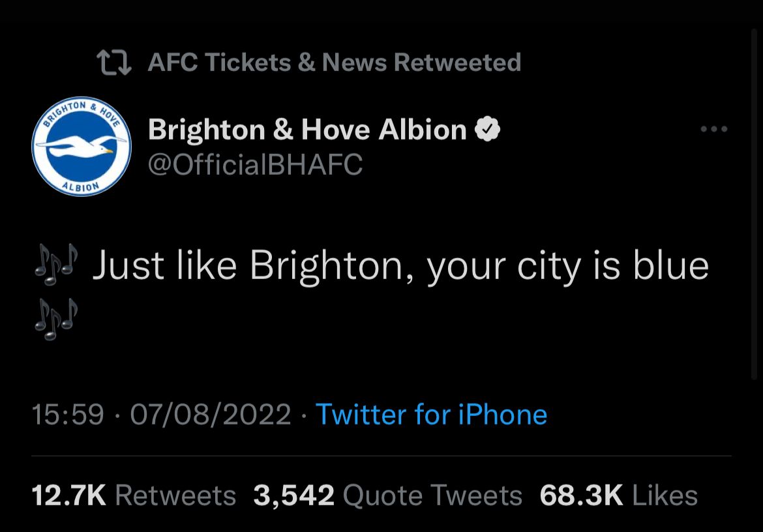Image resolution: width=763 pixels, height=532 pixels.
Task: View the 12.7K Retweets list
Action: (x=134, y=495)
